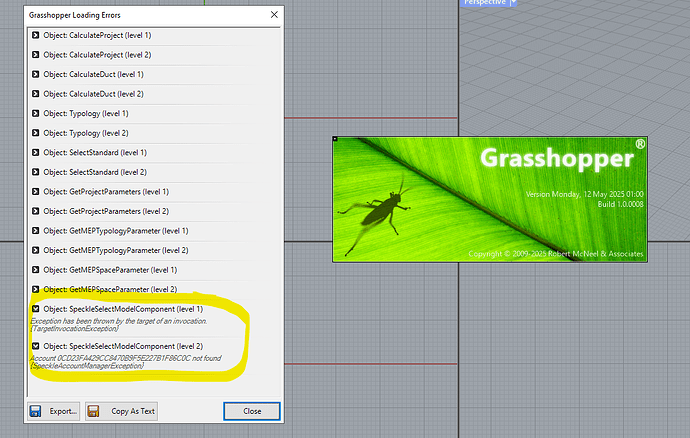The image size is (690, 438).
Task: Select 'Object: GetMEPSpaceParameter (level 2)' text
Action: pyautogui.click(x=110, y=289)
